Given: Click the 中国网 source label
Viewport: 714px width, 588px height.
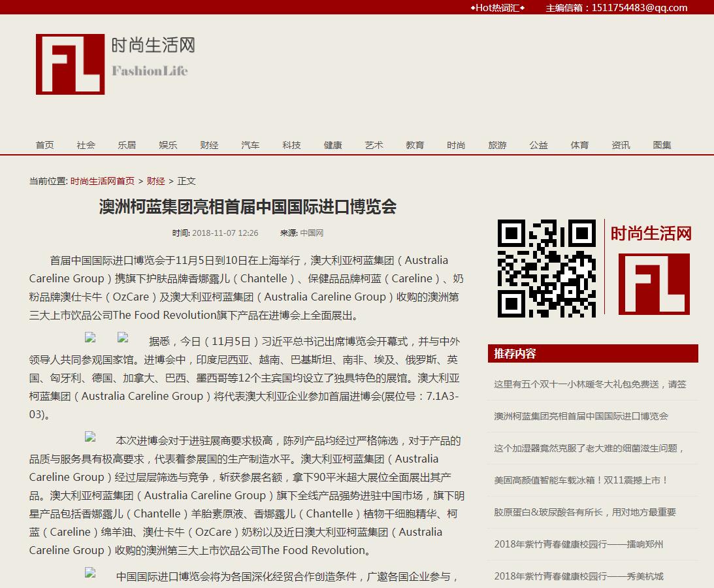Looking at the screenshot, I should coord(312,233).
